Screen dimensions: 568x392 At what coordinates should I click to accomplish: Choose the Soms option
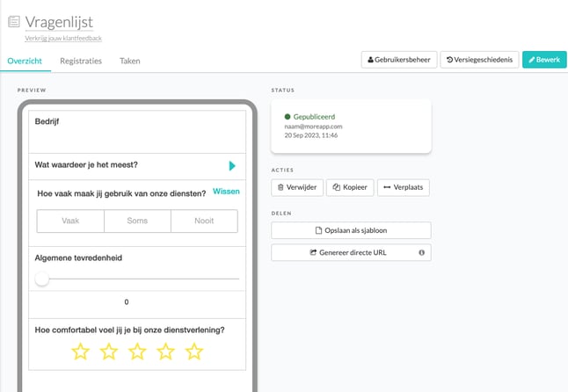pos(137,221)
